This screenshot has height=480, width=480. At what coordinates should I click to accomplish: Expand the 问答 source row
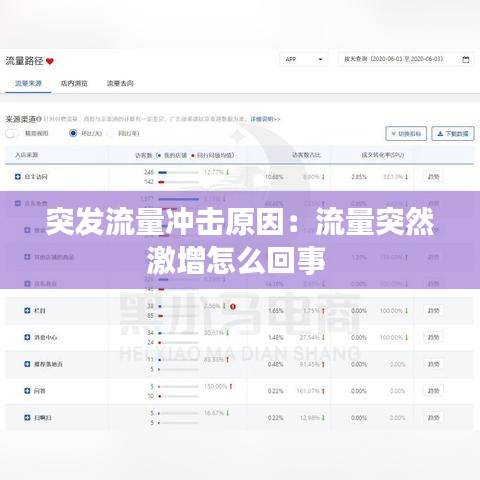(27, 391)
